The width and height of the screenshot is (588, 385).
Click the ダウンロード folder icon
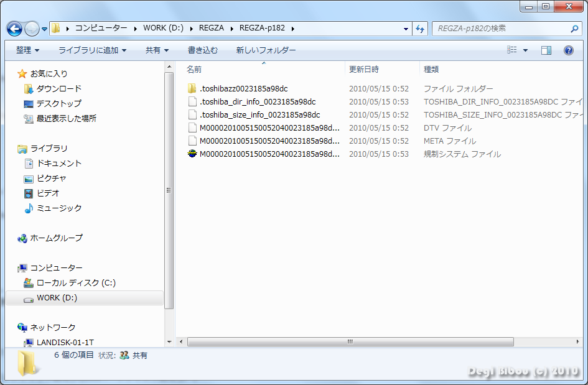(x=28, y=89)
